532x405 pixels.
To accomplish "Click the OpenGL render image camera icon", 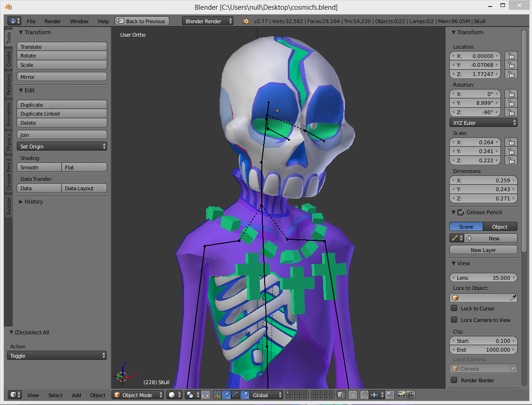I will (401, 395).
